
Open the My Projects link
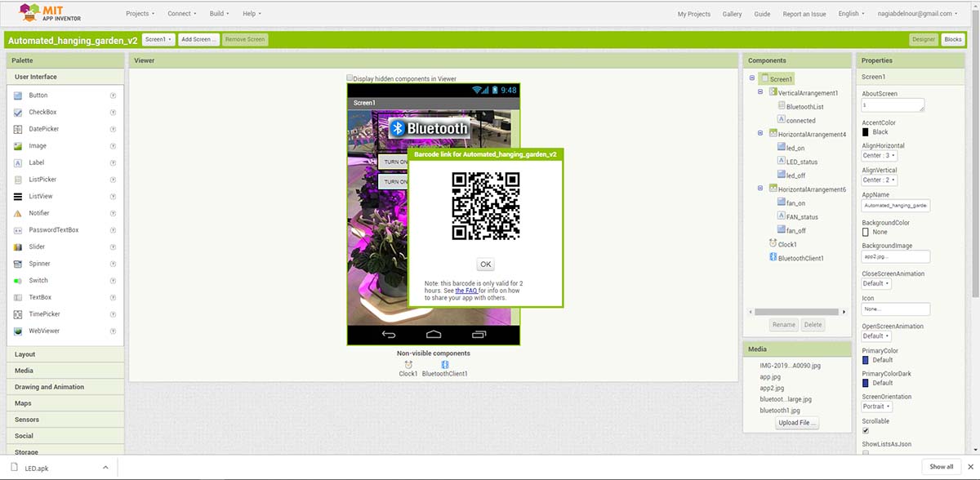pyautogui.click(x=694, y=14)
